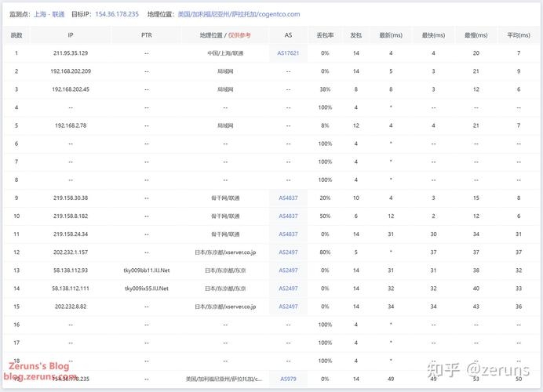
Task: Select the IP cell 58.138.112.111
Action: pos(71,289)
